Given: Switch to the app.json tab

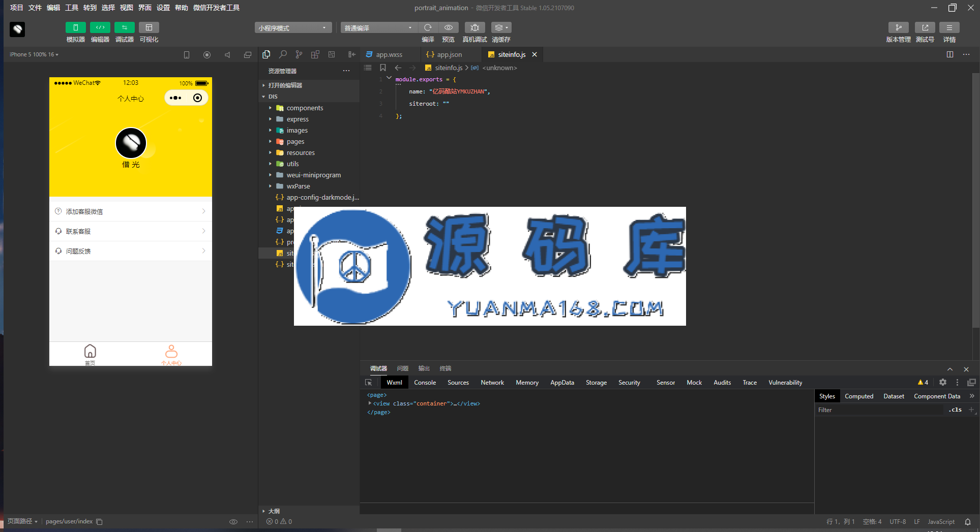Looking at the screenshot, I should pyautogui.click(x=444, y=54).
